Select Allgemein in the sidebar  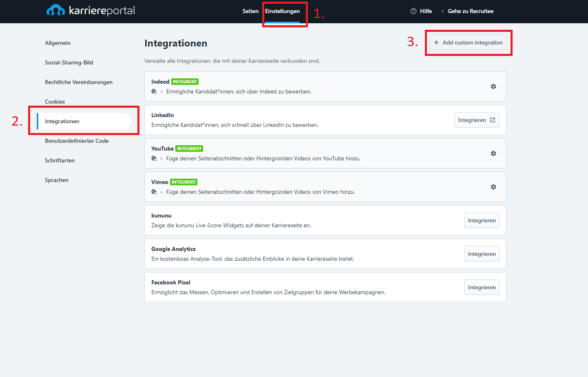pyautogui.click(x=57, y=43)
